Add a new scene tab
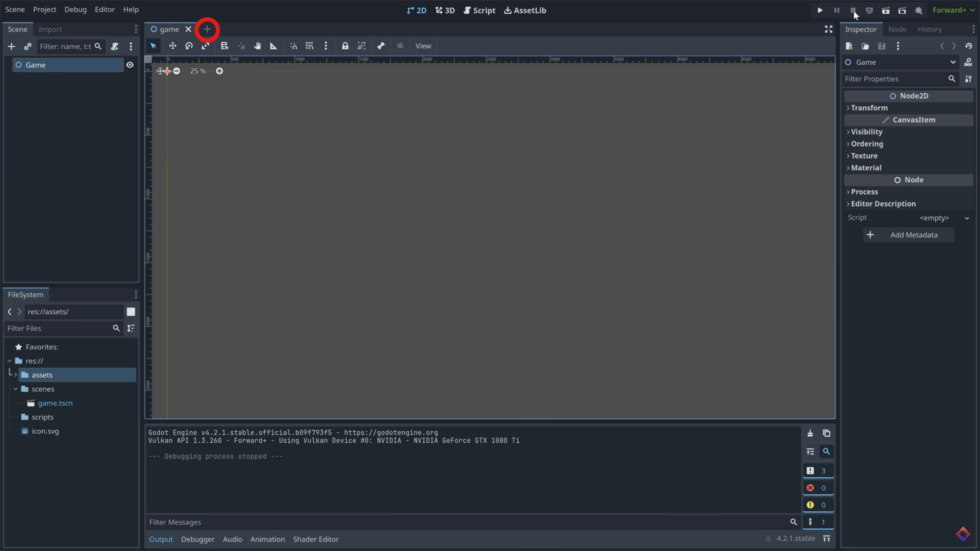Image resolution: width=980 pixels, height=551 pixels. (x=207, y=29)
